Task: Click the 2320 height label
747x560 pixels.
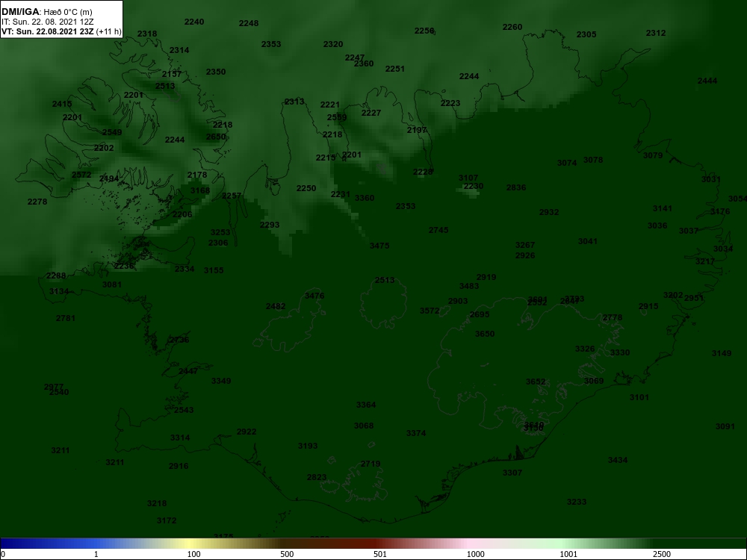Action: [x=333, y=44]
